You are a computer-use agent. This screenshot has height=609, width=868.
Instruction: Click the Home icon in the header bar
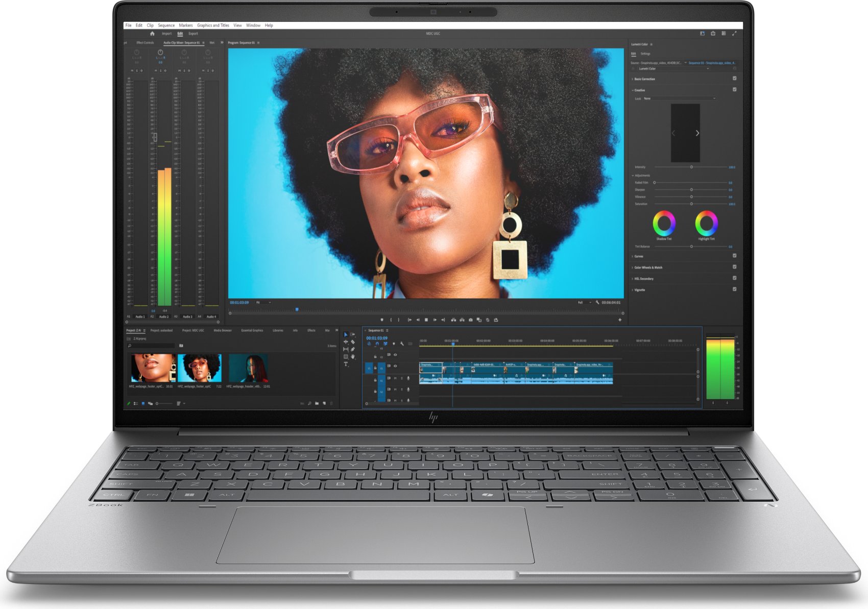152,34
